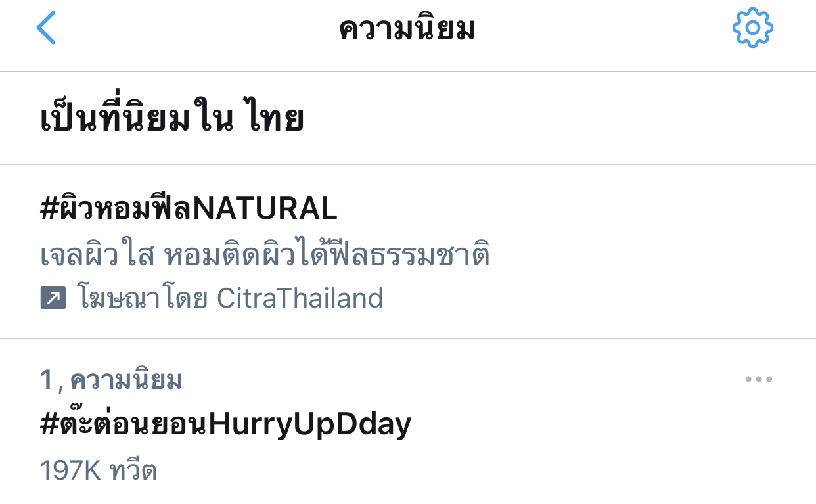Click the 197K ทวีต tweet count
Viewport: 816px width, 504px height.
(x=99, y=470)
